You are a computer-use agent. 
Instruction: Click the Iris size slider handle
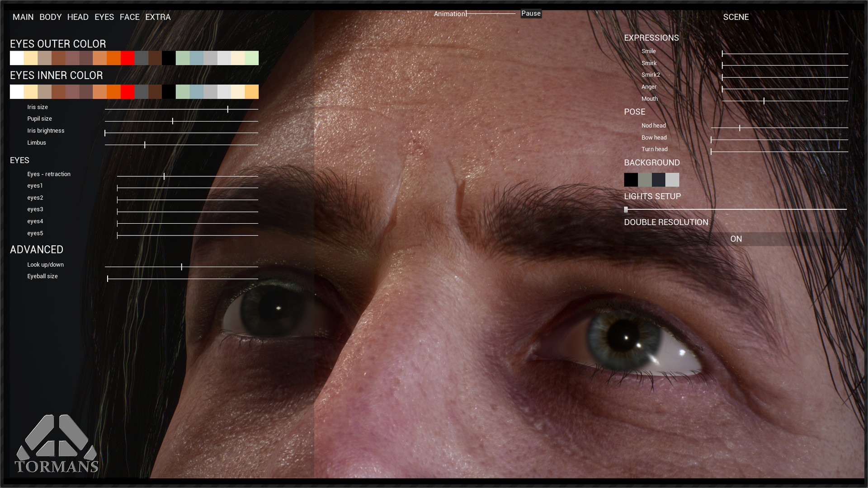click(x=228, y=109)
